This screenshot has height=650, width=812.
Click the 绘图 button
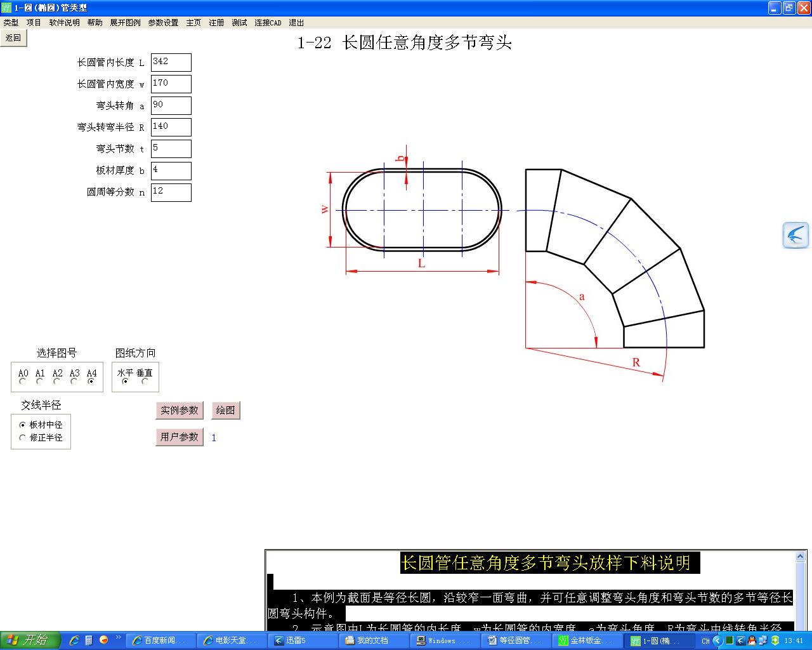[225, 410]
